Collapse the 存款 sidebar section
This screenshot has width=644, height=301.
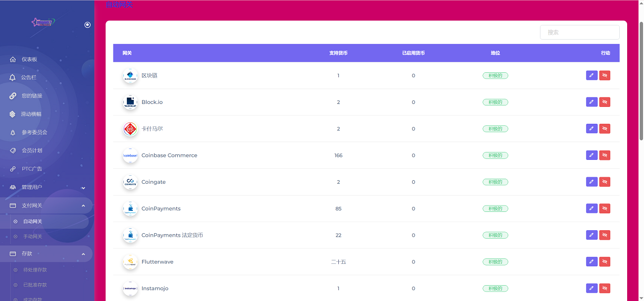click(x=83, y=254)
